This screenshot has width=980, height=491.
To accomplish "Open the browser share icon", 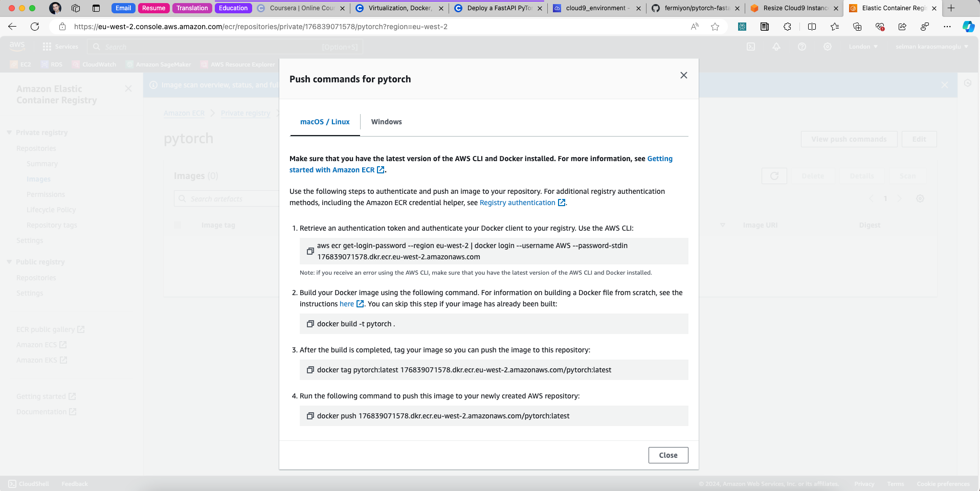I will [902, 27].
